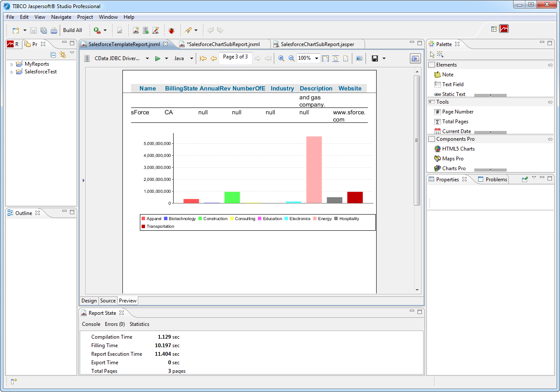Switch to the Design tab
560x392 pixels.
point(89,301)
